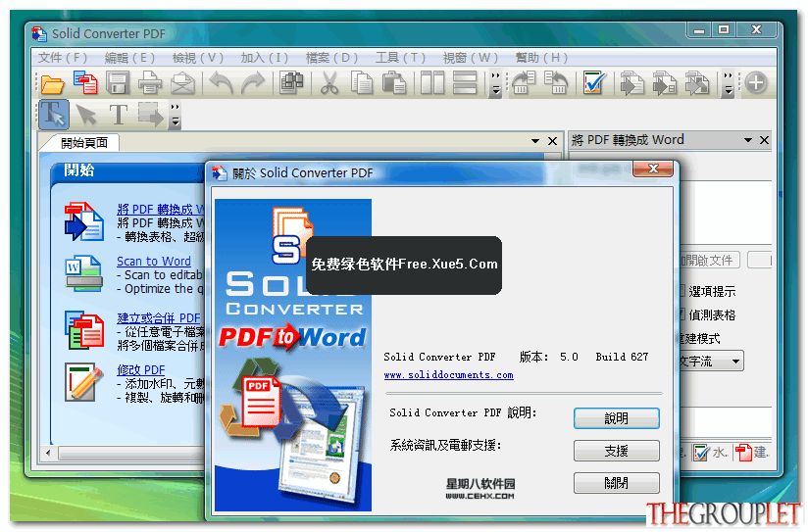The width and height of the screenshot is (808, 532).
Task: Open the 視窗 (W) menu
Action: point(471,58)
